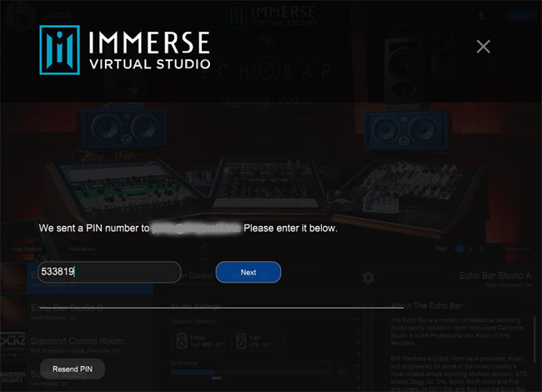542x392 pixels.
Task: Go to page 2 of studios
Action: (x=469, y=249)
